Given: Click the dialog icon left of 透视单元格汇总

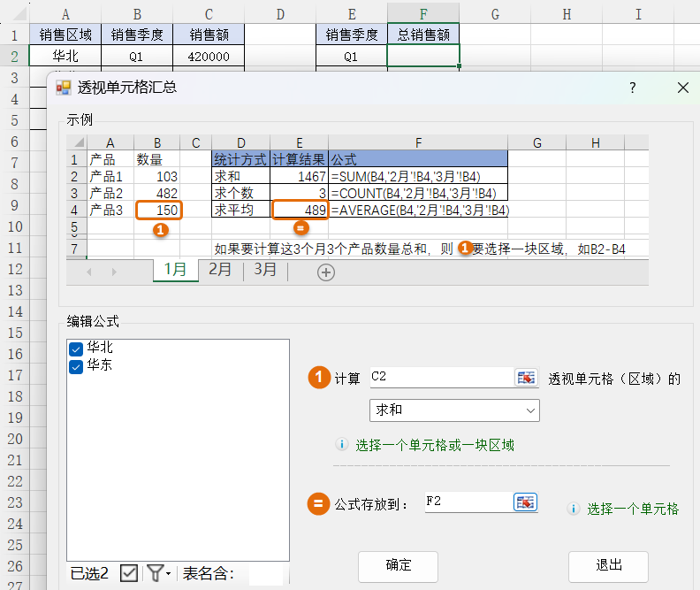Looking at the screenshot, I should coord(64,88).
